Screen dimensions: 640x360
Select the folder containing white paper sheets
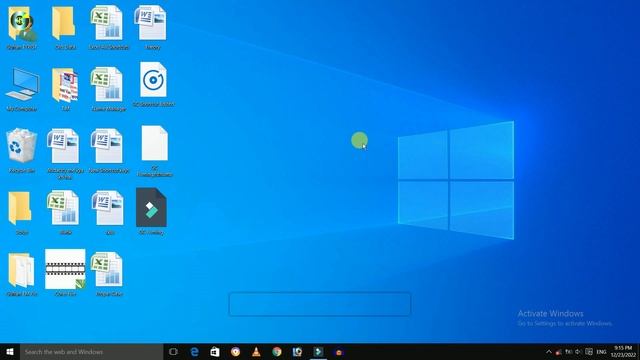[21, 270]
